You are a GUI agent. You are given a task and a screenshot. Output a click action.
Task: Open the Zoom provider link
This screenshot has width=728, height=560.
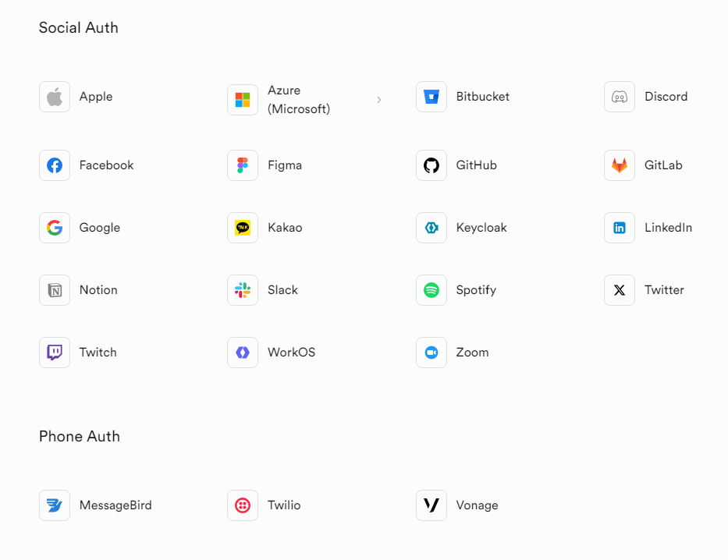pos(472,353)
